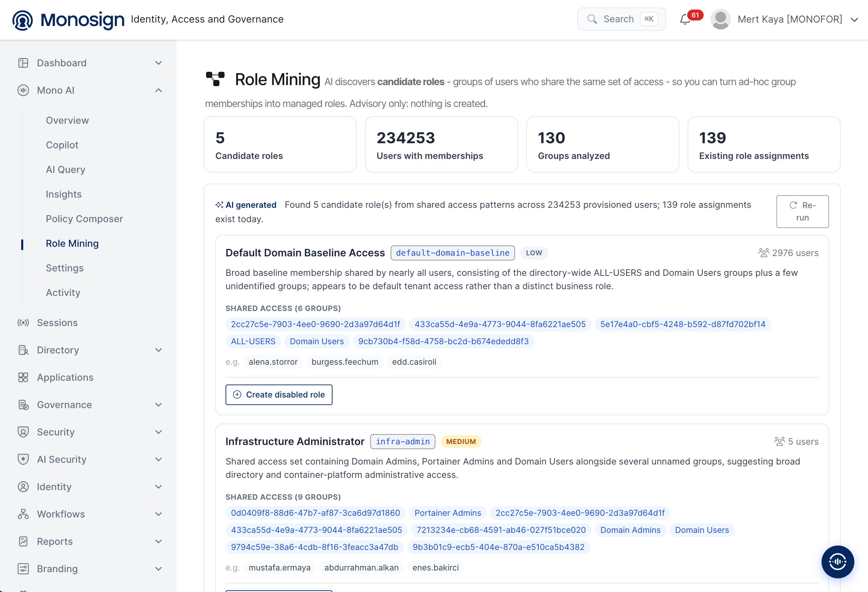Open the notifications bell icon
The height and width of the screenshot is (592, 868).
[684, 19]
